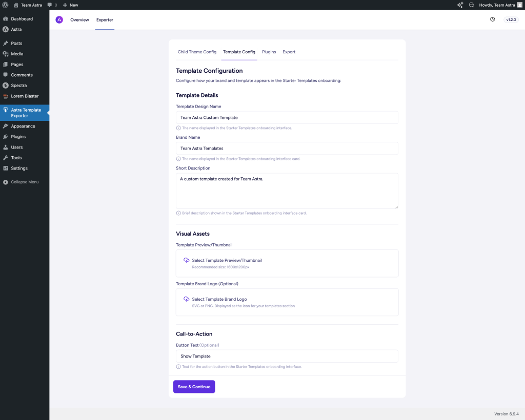This screenshot has height=420, width=525.
Task: Switch to the Child Theme Config tab
Action: (x=197, y=52)
